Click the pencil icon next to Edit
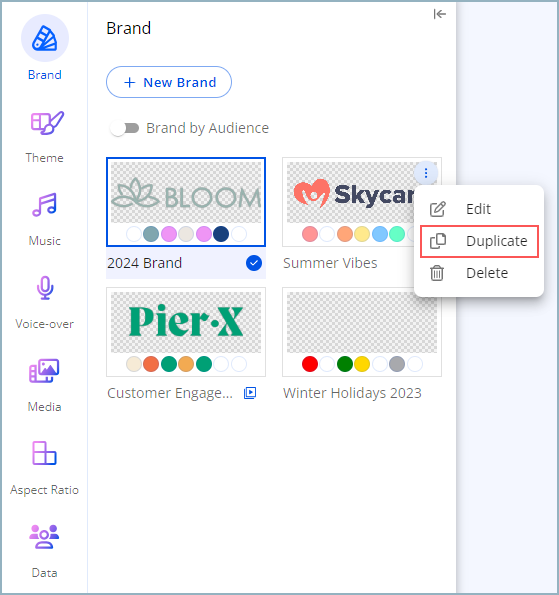This screenshot has width=559, height=595. point(437,209)
